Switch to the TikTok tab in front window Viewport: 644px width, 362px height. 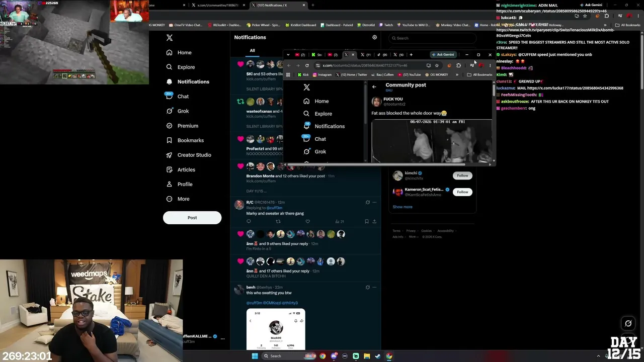381,55
